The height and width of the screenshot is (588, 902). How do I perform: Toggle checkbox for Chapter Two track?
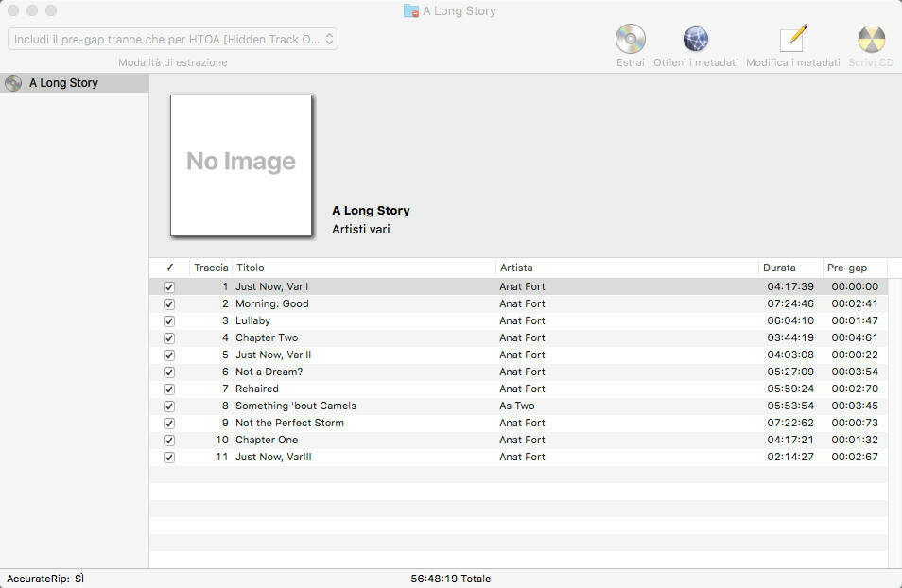[169, 337]
